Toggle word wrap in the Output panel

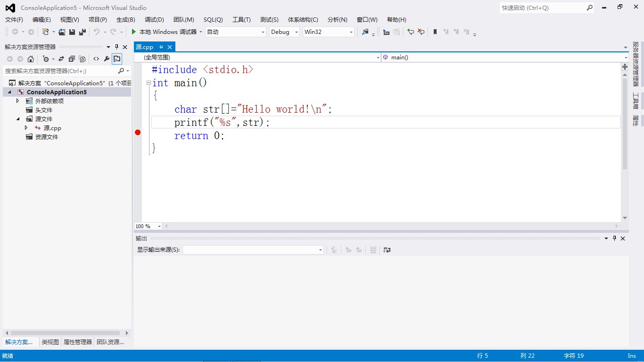[387, 250]
